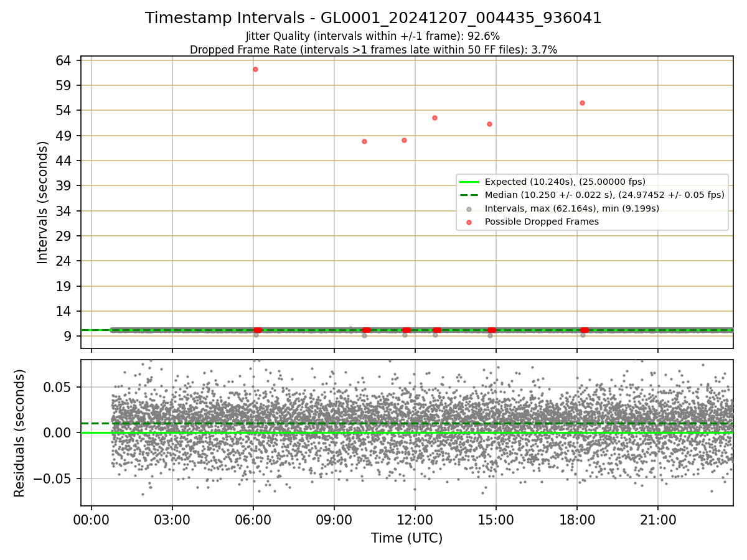Click the x-axis tick label '18:00'
The image size is (747, 560).
(x=577, y=520)
